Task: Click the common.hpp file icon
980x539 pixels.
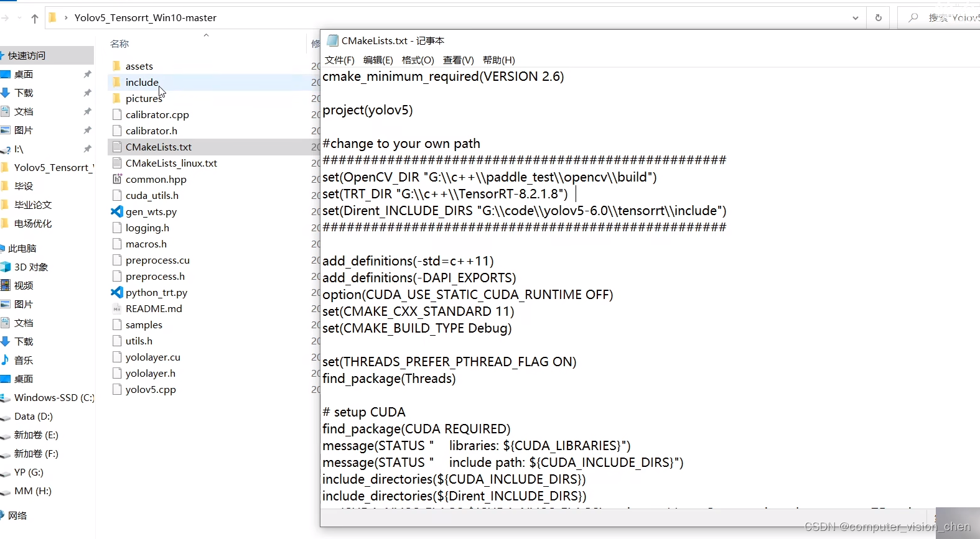Action: pos(117,179)
